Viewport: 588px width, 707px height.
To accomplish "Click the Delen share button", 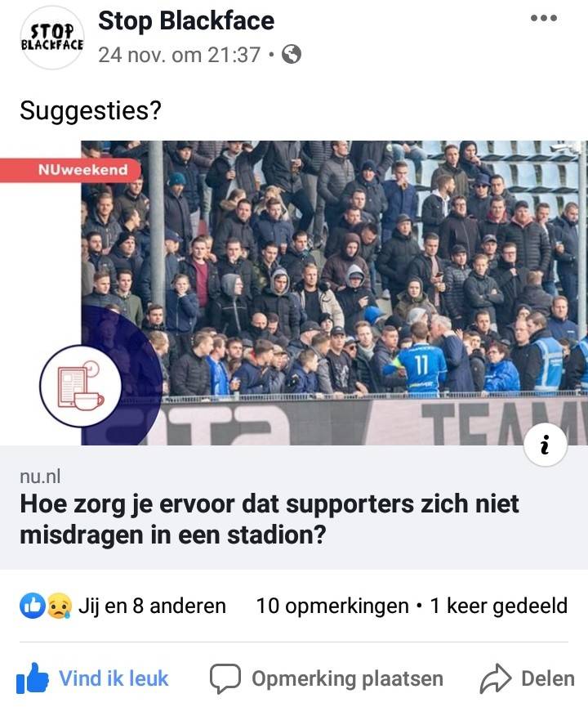I will coord(528,678).
